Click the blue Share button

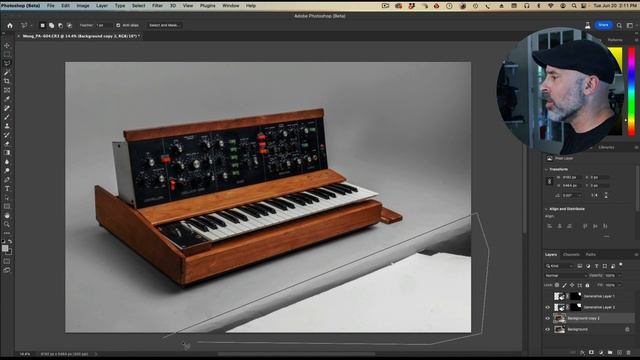603,25
